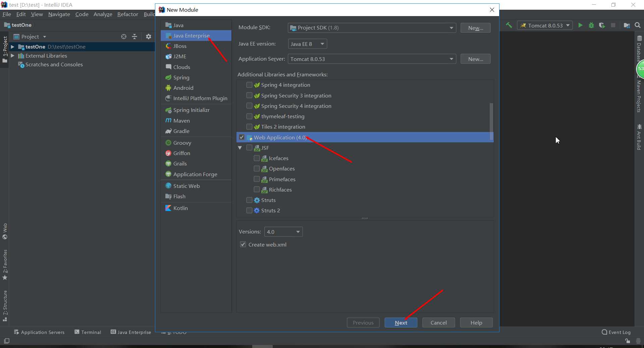Check the Struts 2 checkbox
Screen dimensions: 644x348
[249, 210]
